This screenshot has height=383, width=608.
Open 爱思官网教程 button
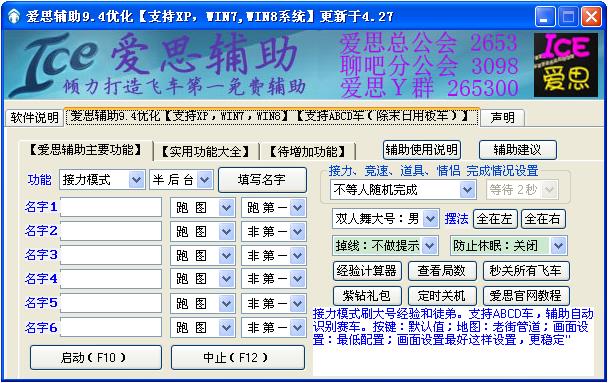coord(526,296)
